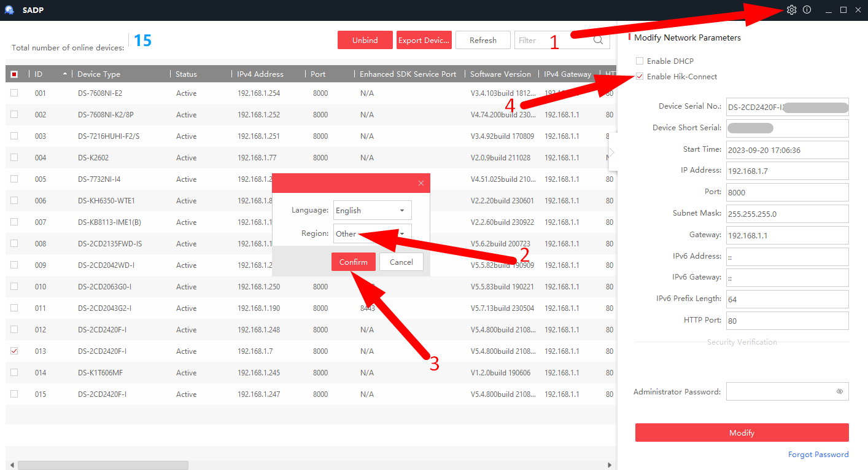
Task: Click the Port field showing 8000
Action: point(787,192)
